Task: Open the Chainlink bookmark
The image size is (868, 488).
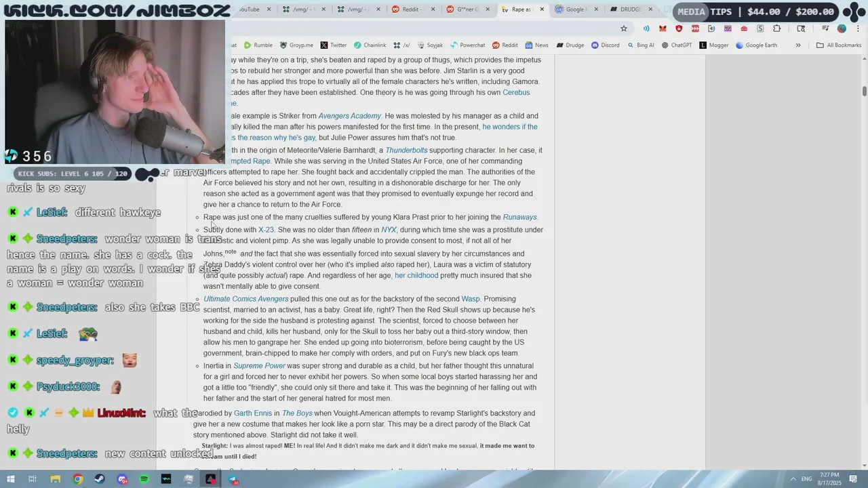Action: tap(370, 45)
